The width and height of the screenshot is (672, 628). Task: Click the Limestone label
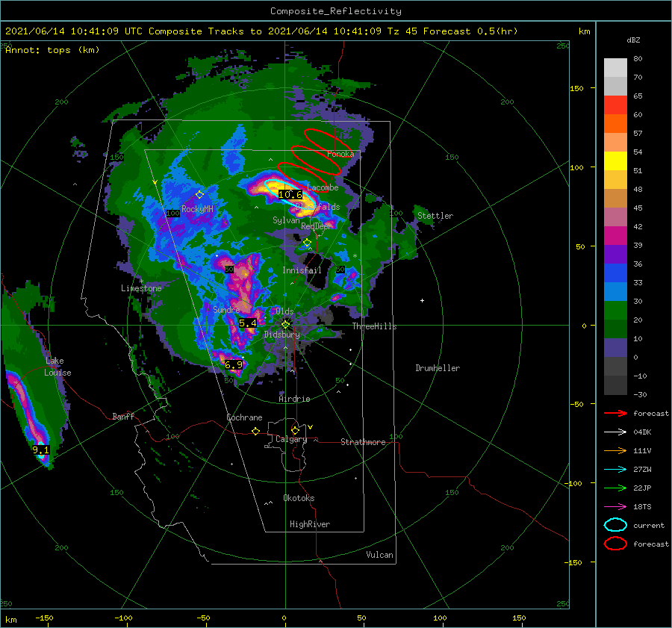141,288
